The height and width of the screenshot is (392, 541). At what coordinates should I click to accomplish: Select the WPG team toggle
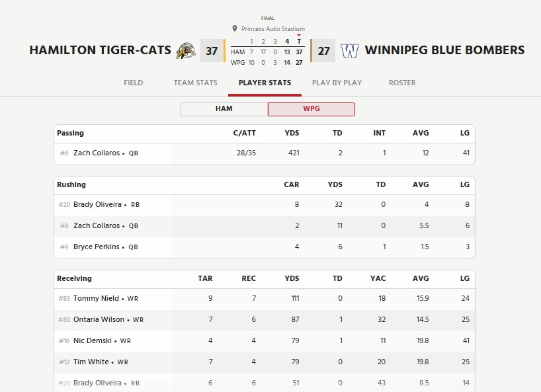(x=312, y=109)
